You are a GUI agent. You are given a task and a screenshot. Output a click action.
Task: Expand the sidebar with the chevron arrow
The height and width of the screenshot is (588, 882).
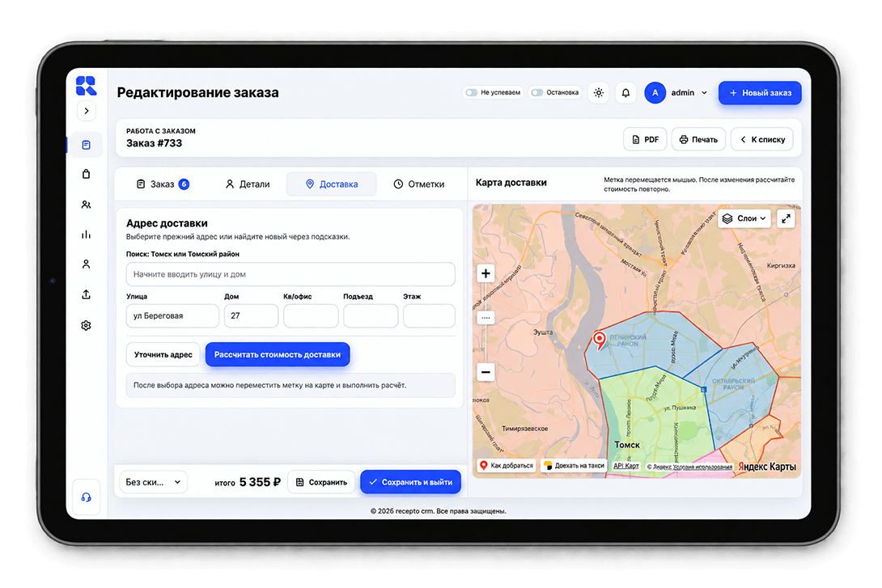(86, 112)
